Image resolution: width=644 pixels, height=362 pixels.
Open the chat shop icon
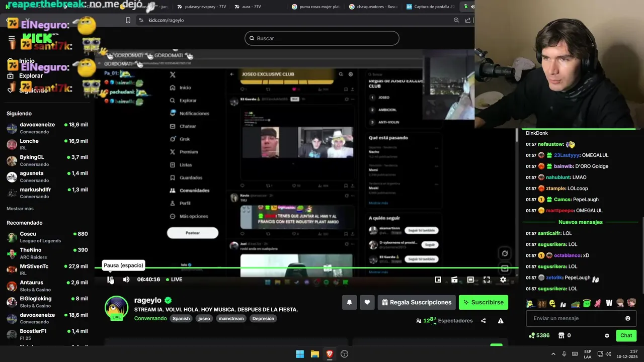[562, 335]
